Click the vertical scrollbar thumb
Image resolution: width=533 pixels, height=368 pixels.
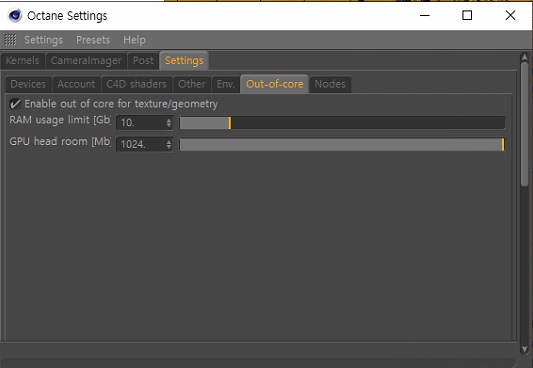[525, 124]
